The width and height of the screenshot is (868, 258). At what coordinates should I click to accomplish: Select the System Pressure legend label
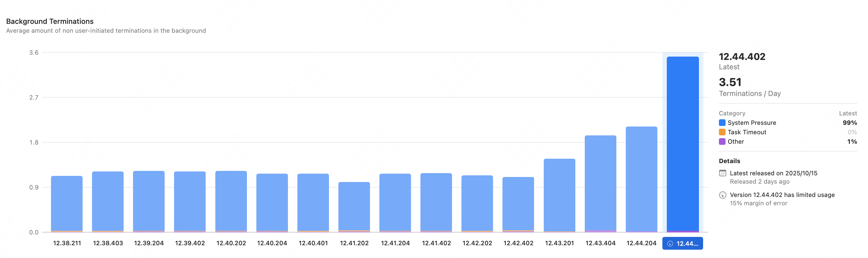coord(752,123)
